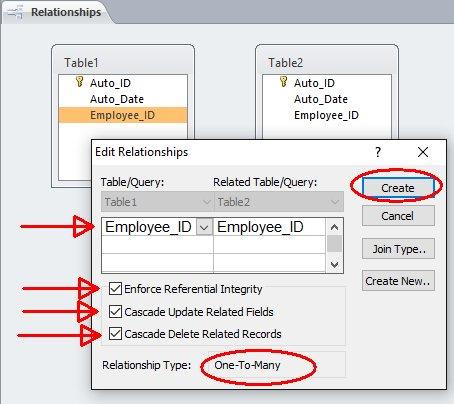Cancel the Edit Relationships dialog
This screenshot has height=404, width=454.
tap(398, 216)
